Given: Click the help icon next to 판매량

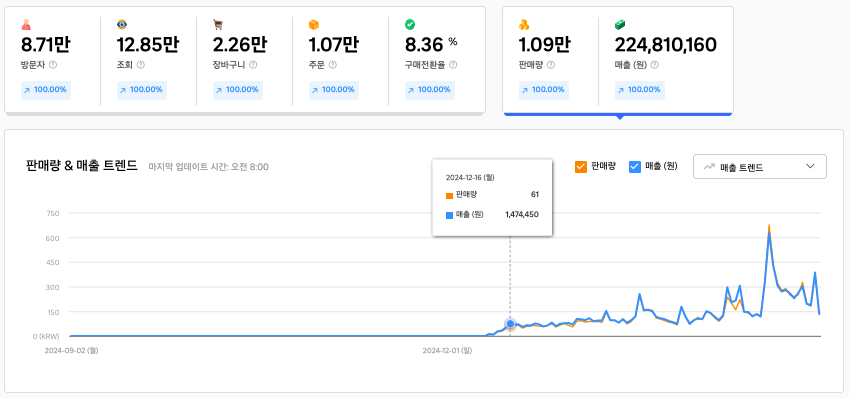Looking at the screenshot, I should [x=551, y=65].
